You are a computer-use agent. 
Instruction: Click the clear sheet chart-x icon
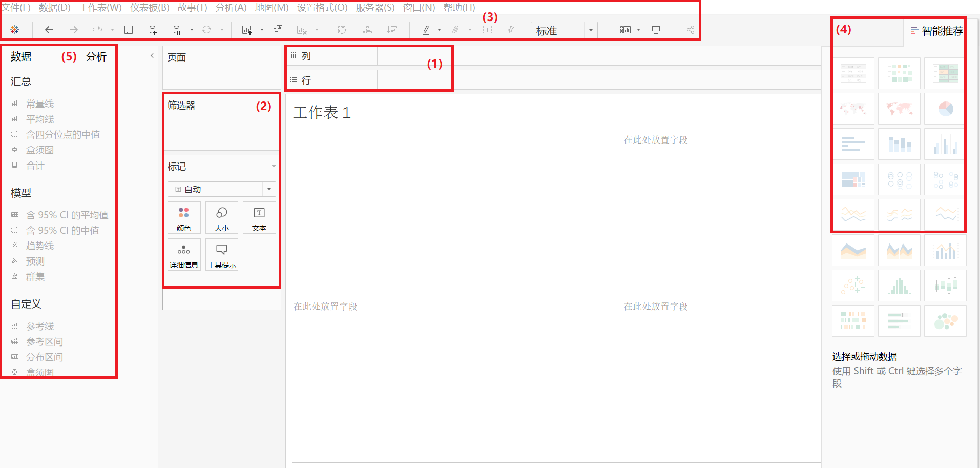tap(302, 30)
